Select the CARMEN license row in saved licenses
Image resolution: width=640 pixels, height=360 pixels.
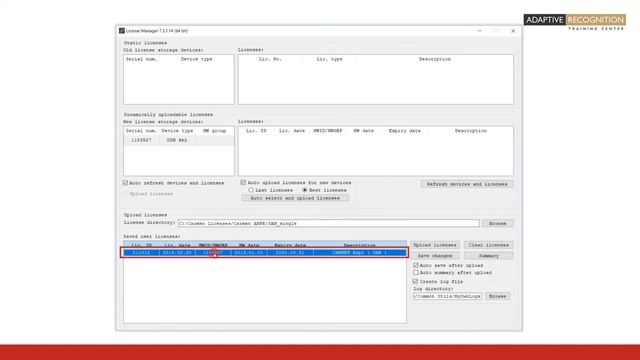(265, 253)
